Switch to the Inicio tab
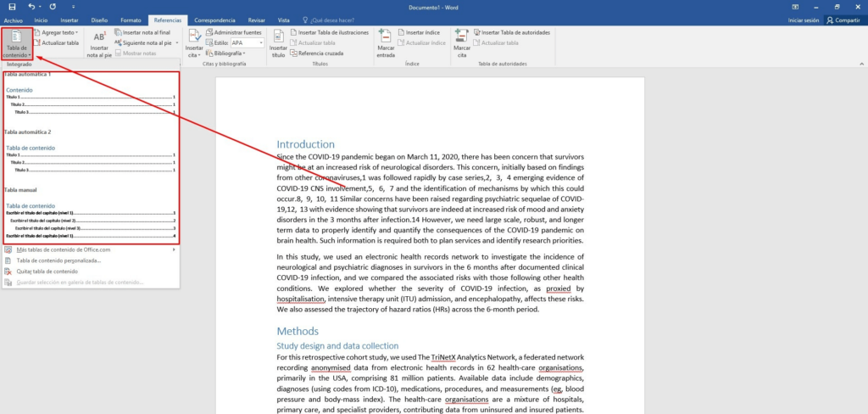Image resolution: width=868 pixels, height=414 pixels. pyautogui.click(x=41, y=20)
